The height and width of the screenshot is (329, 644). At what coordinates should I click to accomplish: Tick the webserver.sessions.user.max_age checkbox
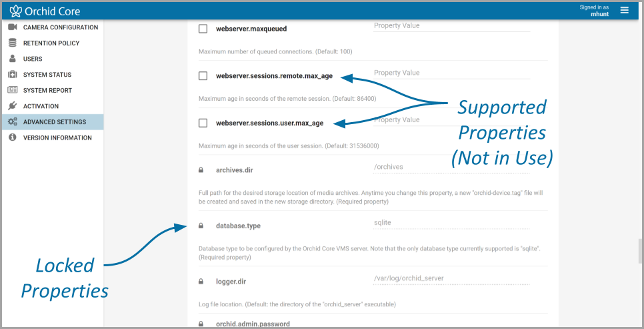(203, 123)
